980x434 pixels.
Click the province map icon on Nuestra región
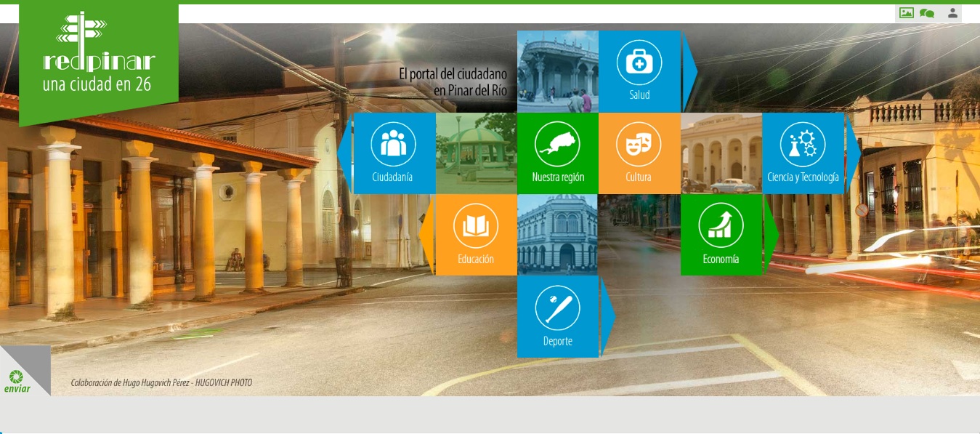coord(557,143)
